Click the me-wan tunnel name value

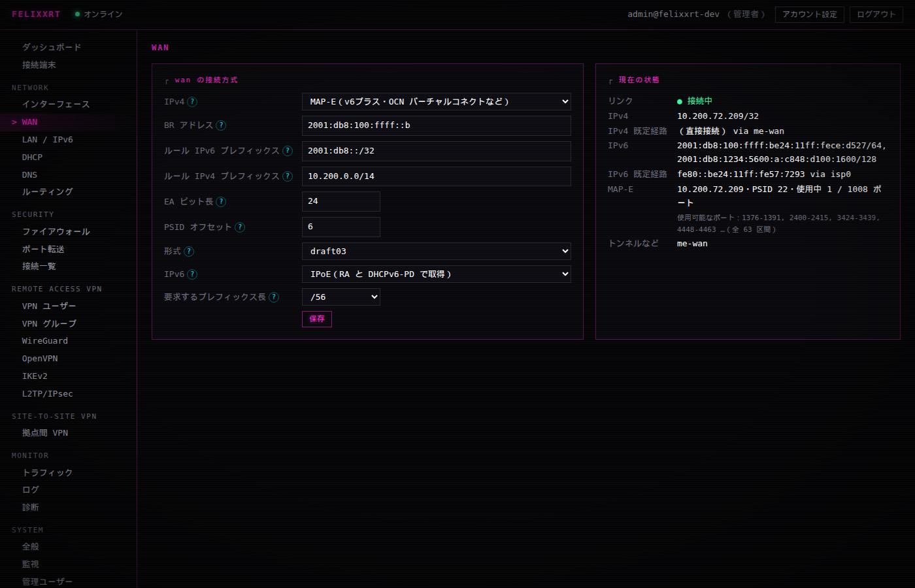pyautogui.click(x=692, y=244)
